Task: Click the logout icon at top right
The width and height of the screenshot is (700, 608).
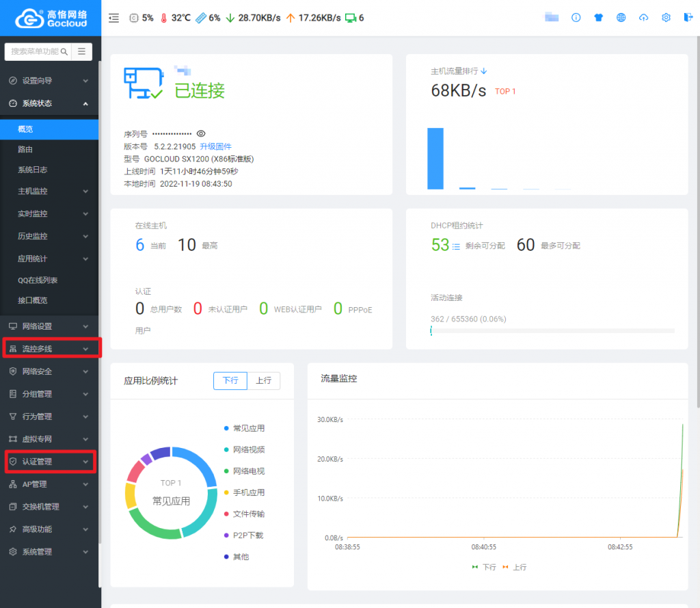Action: point(688,18)
